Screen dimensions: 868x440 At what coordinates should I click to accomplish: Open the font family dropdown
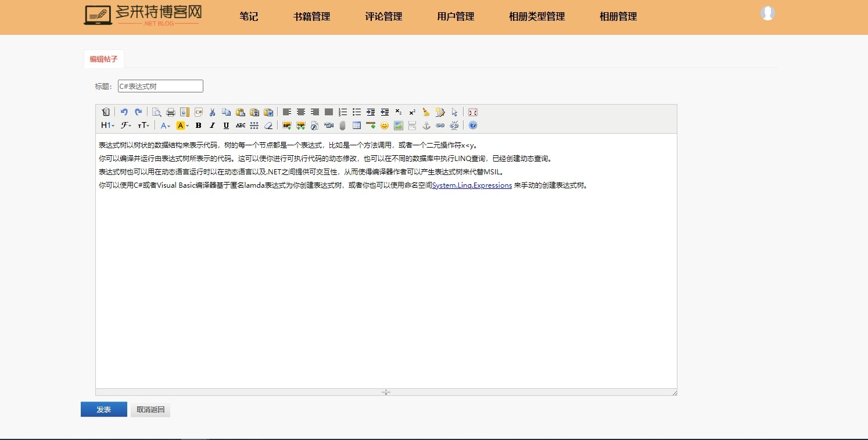tap(126, 126)
